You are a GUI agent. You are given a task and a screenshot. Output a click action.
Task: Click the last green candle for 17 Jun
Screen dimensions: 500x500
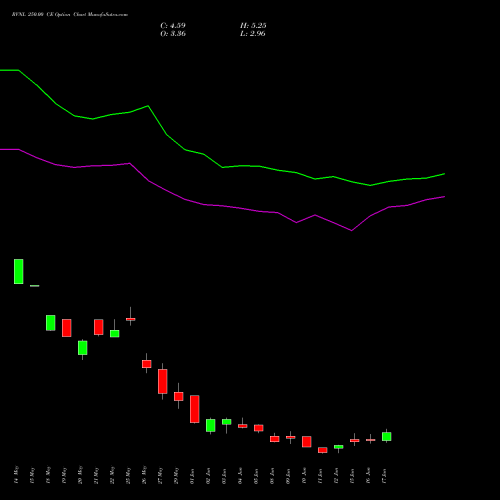coord(387,436)
